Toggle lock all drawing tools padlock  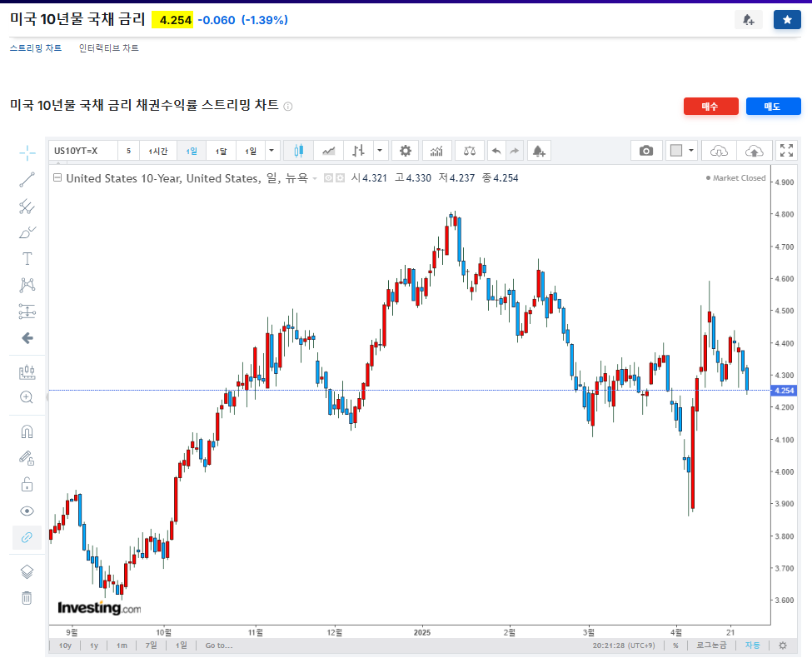coord(27,484)
